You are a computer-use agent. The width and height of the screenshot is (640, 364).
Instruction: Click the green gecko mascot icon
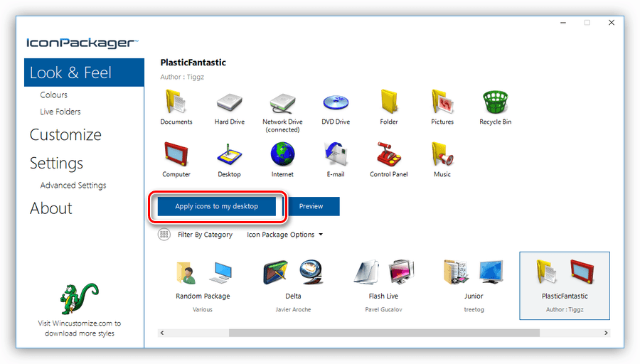79,299
